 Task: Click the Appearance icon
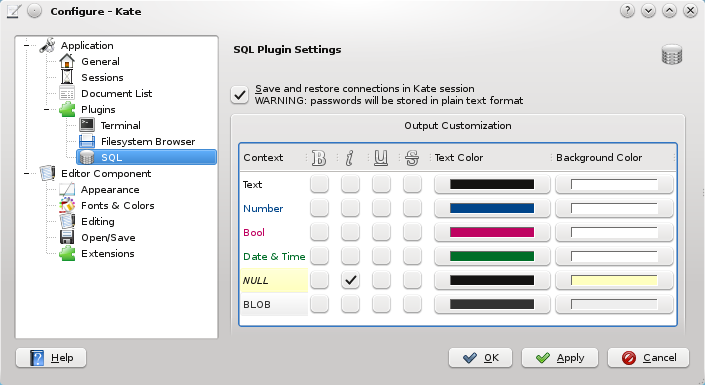[x=67, y=189]
